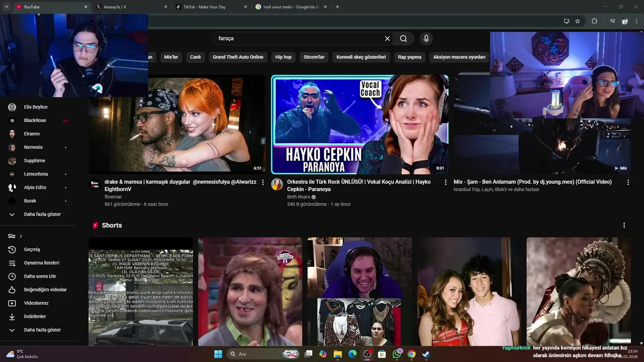This screenshot has height=362, width=644.
Task: Open more options for Mix - Şam video
Action: point(628,183)
